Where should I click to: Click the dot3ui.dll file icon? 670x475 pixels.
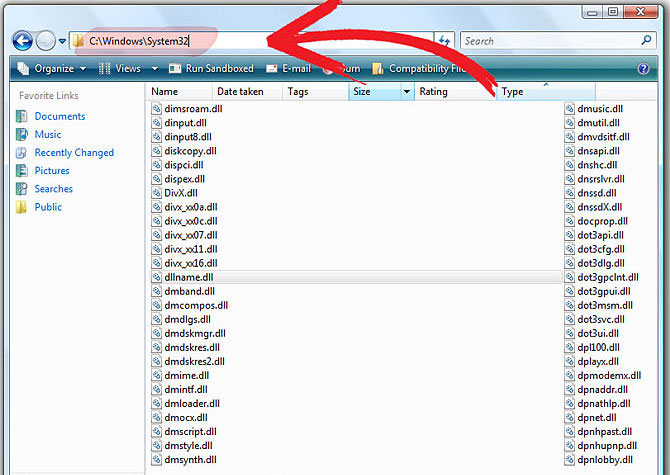570,333
